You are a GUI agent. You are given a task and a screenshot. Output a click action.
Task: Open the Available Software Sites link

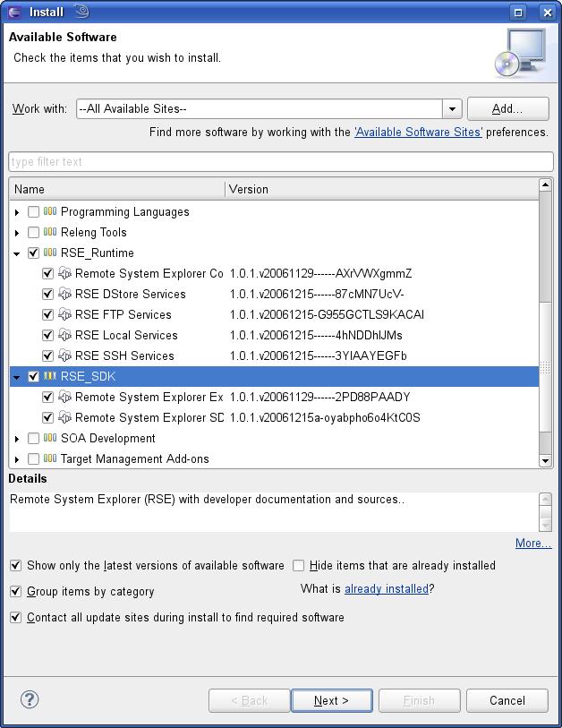(x=418, y=133)
